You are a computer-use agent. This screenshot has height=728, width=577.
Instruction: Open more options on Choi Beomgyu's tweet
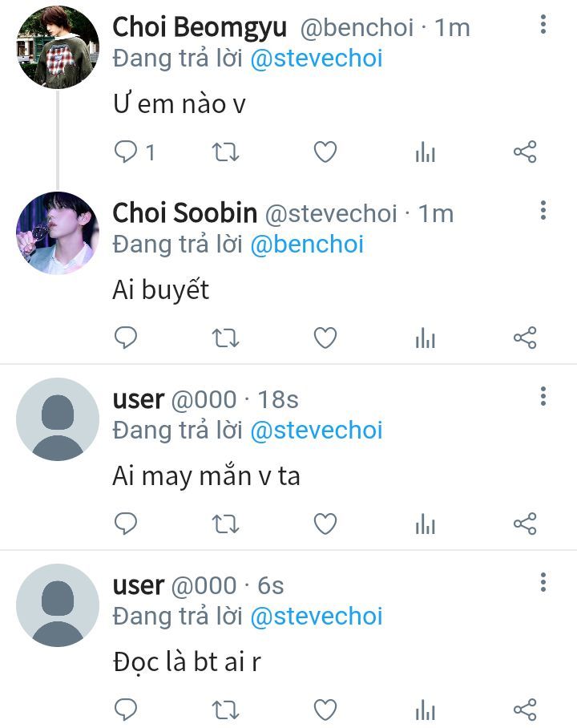543,24
